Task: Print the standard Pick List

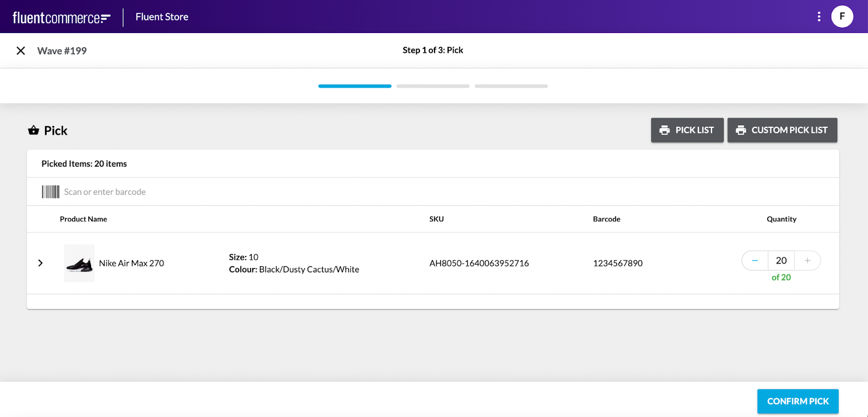Action: (687, 130)
